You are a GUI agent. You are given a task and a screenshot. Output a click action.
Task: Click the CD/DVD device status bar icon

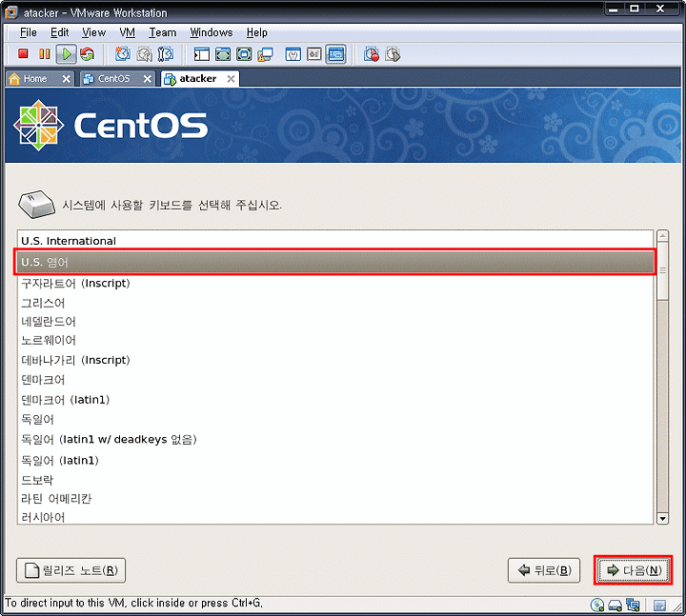597,606
